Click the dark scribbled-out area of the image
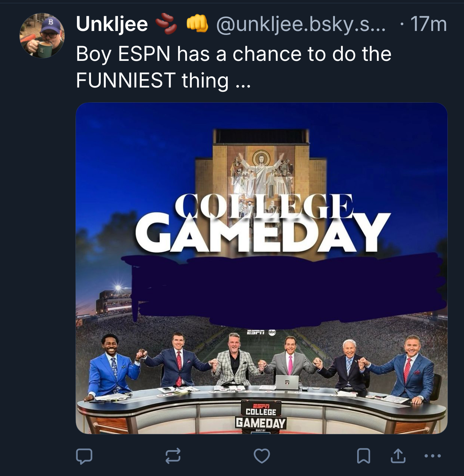464x476 pixels. (x=288, y=288)
